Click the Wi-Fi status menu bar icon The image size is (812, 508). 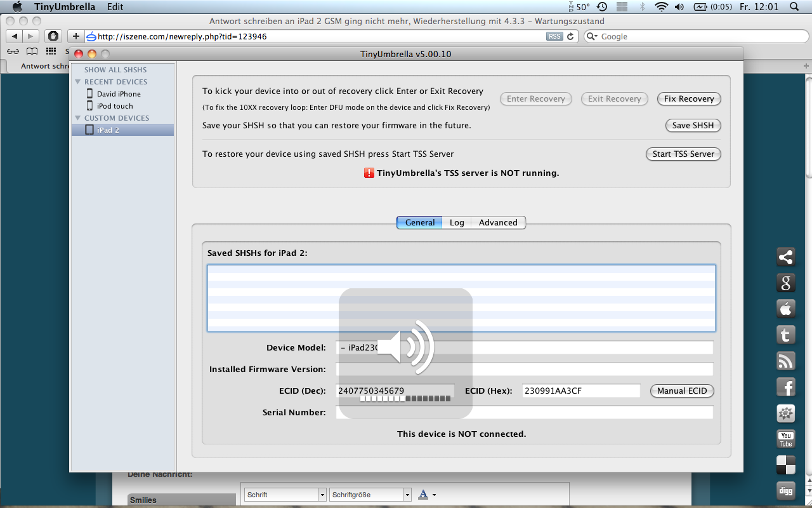tap(662, 7)
